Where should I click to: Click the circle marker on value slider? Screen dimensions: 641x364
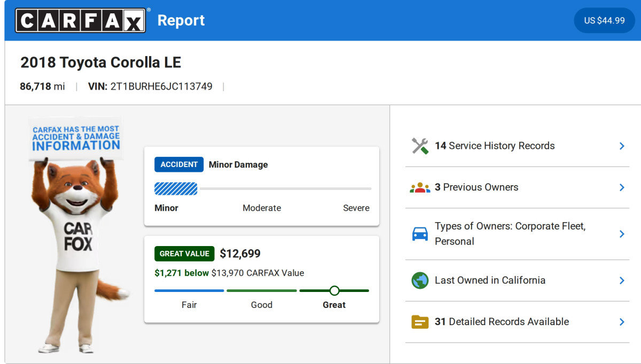pos(334,290)
